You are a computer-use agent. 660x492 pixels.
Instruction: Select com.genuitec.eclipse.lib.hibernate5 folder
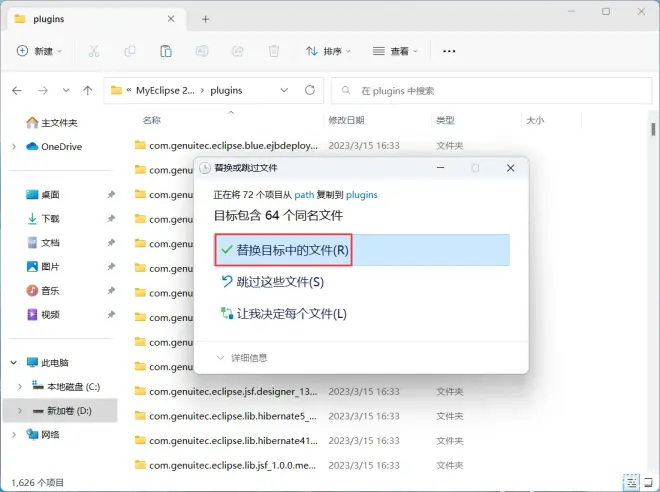pyautogui.click(x=226, y=416)
